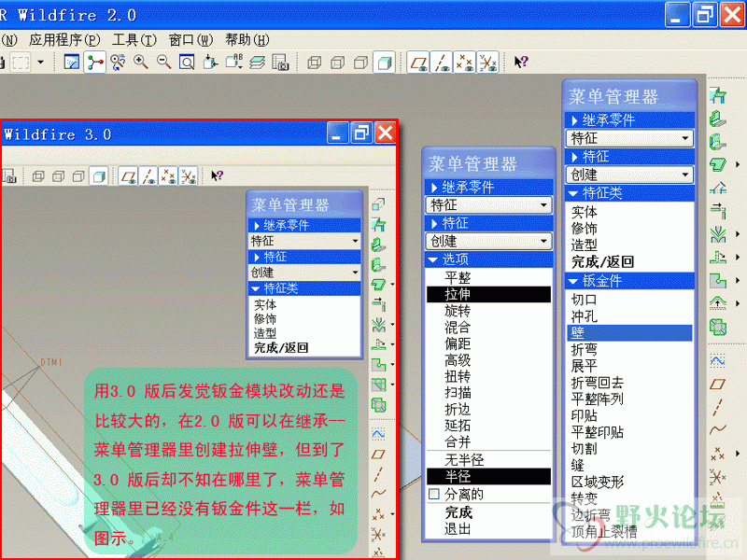Toggle datum axes display in main toolbar
747x560 pixels.
pos(442,62)
